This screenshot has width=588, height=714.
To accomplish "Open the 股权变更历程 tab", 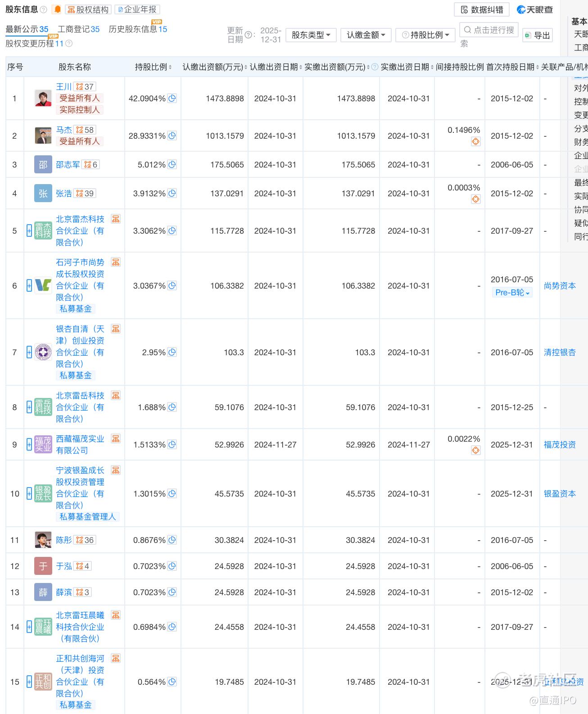I will [35, 44].
